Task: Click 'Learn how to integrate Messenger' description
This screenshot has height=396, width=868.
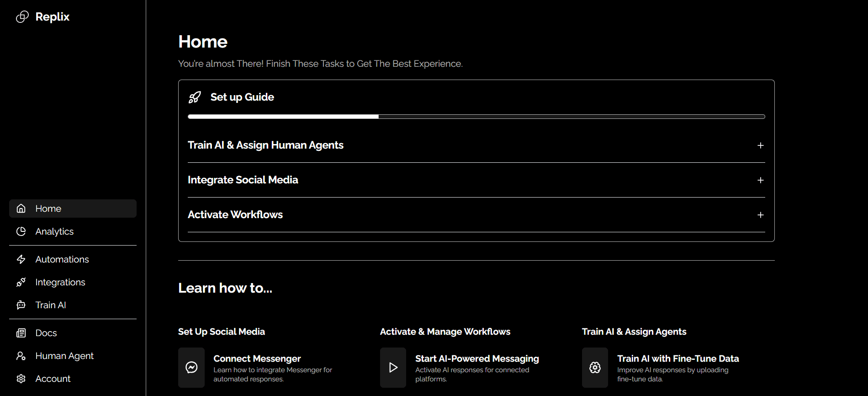Action: (x=273, y=375)
